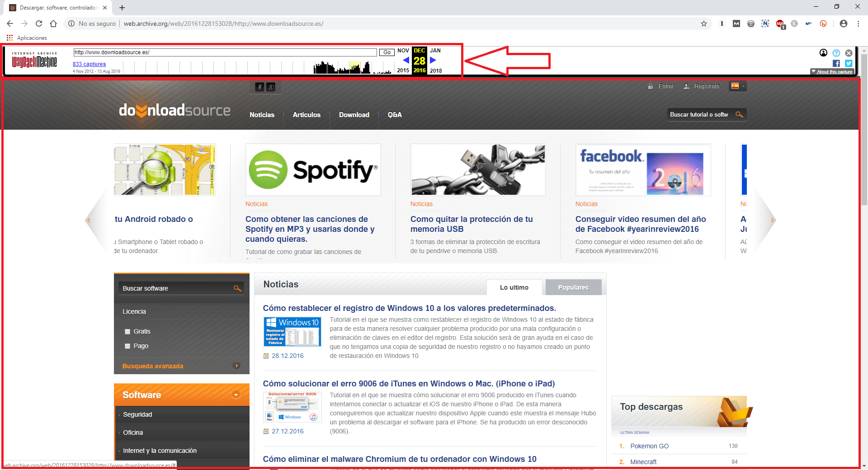The height and width of the screenshot is (470, 868).
Task: Click the Registrate sign-up link
Action: (707, 86)
